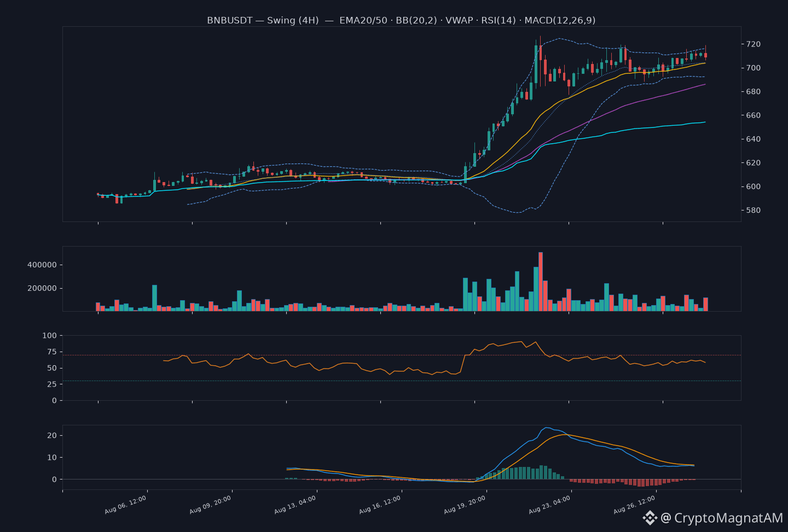Click the Aug 23, 04:00 date label

tap(550, 505)
